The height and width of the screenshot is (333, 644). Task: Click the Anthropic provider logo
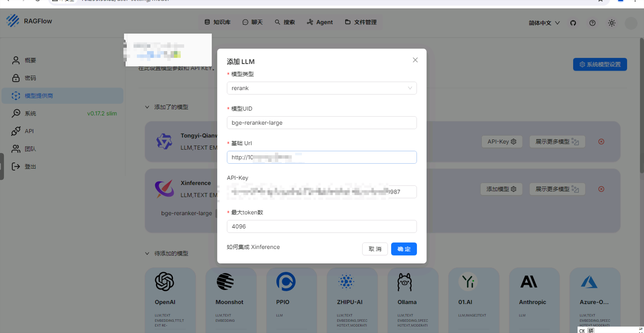click(x=528, y=281)
